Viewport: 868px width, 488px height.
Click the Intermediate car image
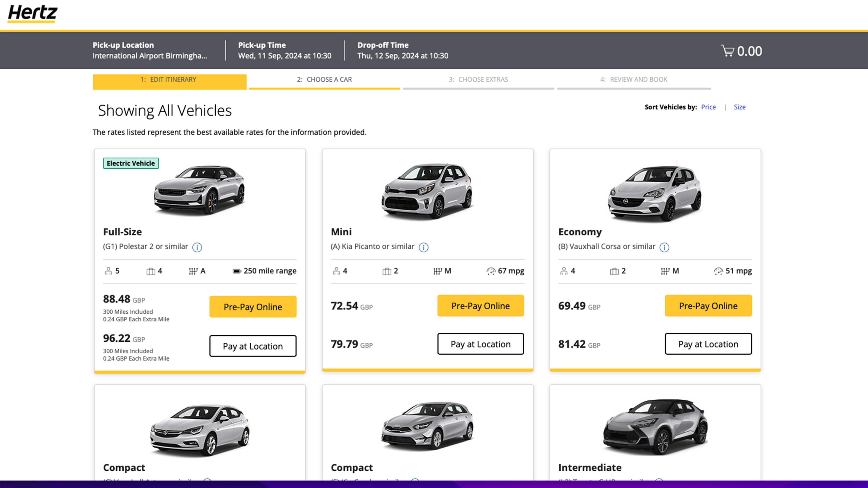click(x=655, y=427)
